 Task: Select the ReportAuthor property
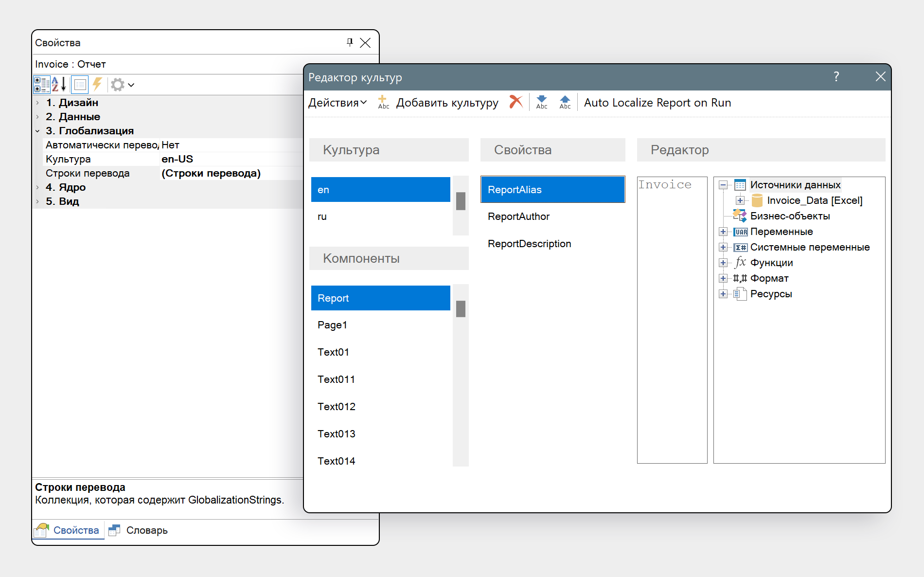(553, 216)
